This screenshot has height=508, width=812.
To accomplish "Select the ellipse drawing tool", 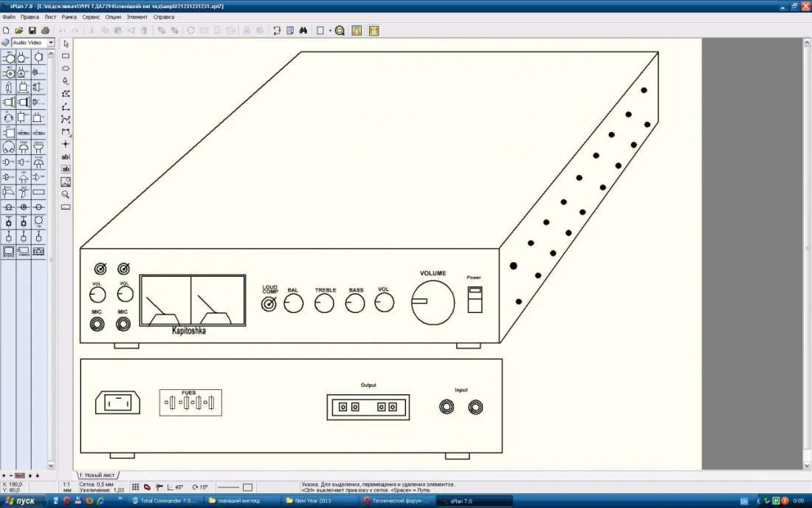I will pyautogui.click(x=66, y=69).
